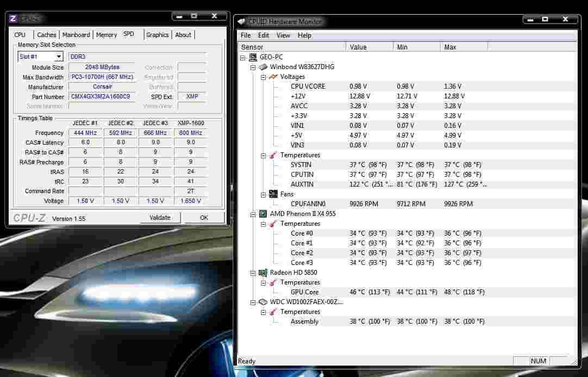Click the thermometer icon under AMD Phenom

(x=273, y=224)
